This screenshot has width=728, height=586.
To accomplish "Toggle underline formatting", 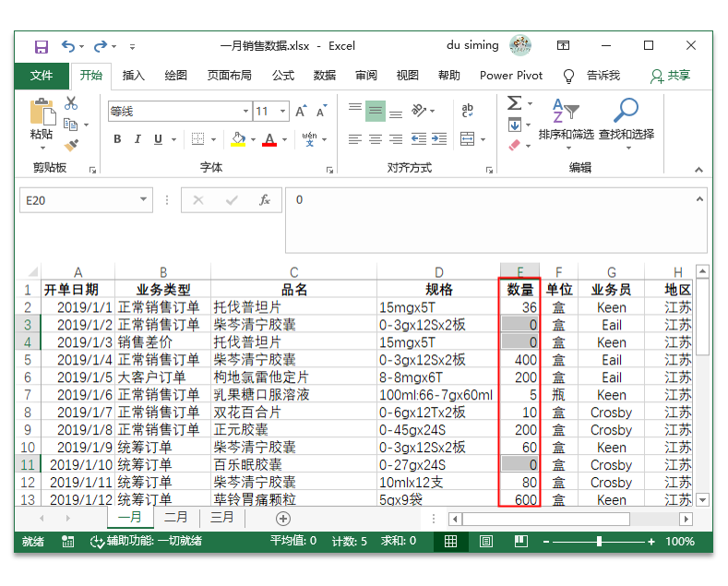I will click(x=158, y=138).
